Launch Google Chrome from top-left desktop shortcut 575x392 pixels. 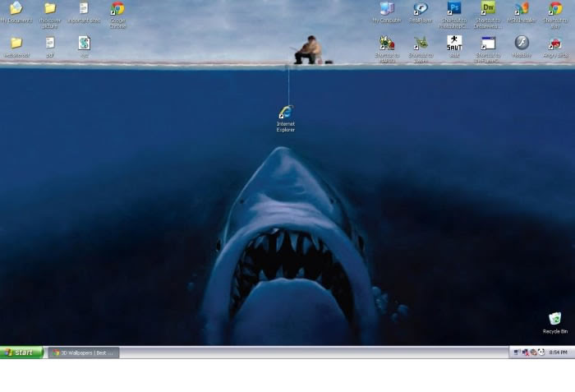pyautogui.click(x=117, y=8)
